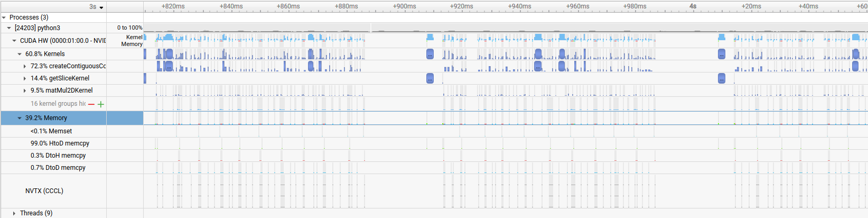Expand the Threads (9) row
Screen dimensions: 868x218
tap(14, 213)
